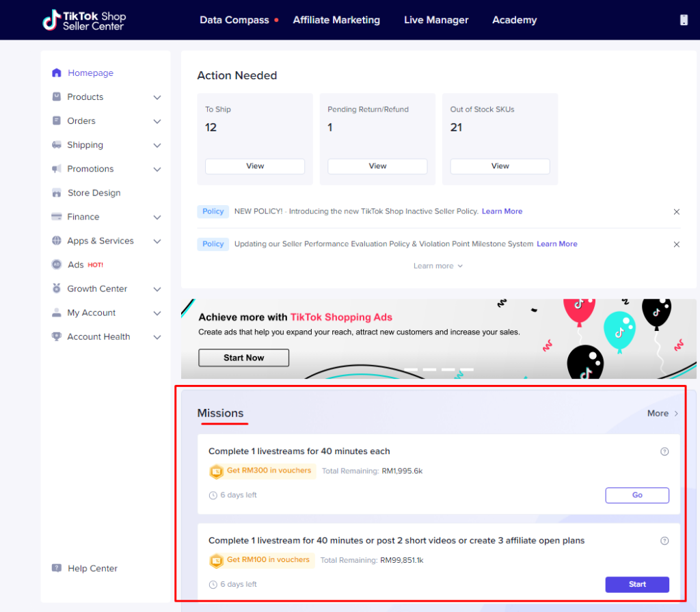The height and width of the screenshot is (612, 700).
Task: Dismiss the Seller Performance Evaluation Policy notice
Action: tap(676, 244)
